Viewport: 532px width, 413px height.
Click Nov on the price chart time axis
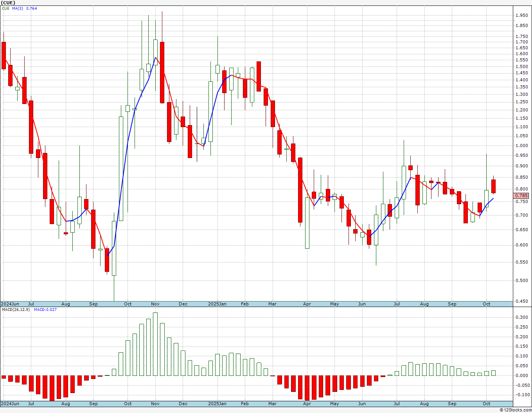155,304
